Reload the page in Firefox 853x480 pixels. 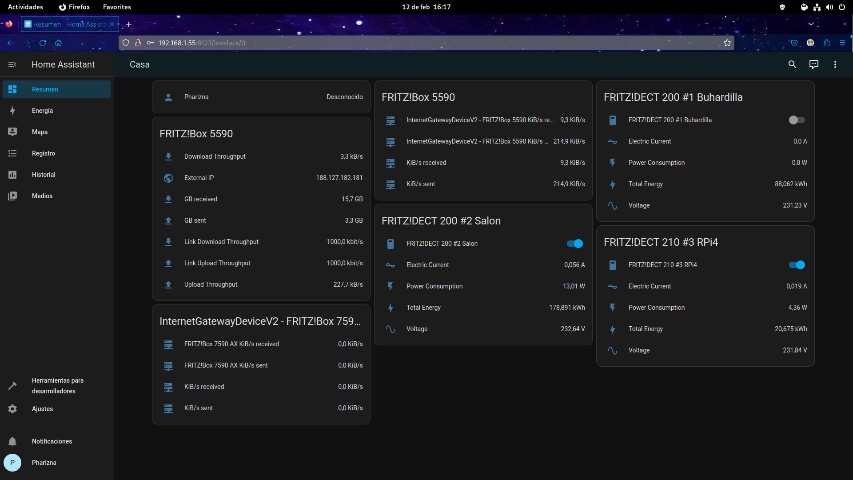(x=42, y=42)
